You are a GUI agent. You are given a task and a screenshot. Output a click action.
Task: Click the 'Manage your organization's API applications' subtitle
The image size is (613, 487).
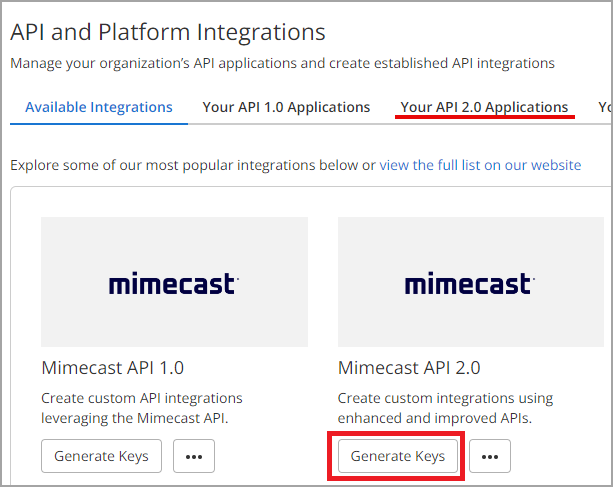click(x=282, y=63)
